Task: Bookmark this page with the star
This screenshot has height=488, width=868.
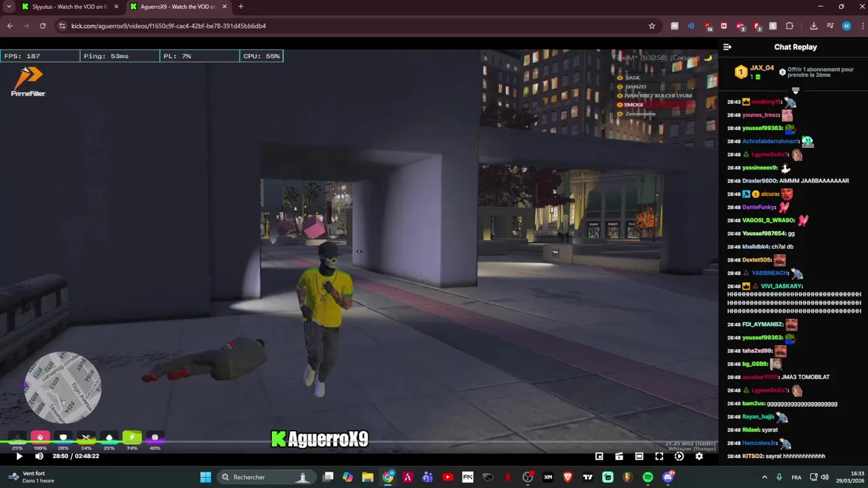Action: [x=652, y=26]
